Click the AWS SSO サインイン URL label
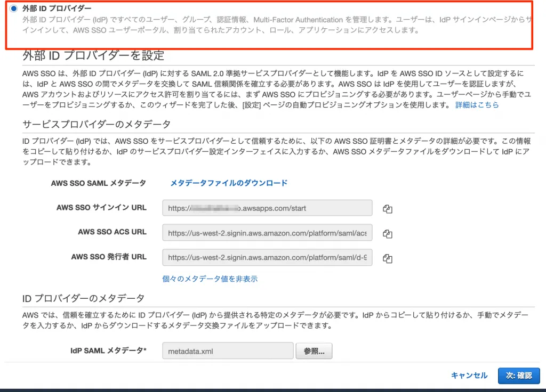 coord(101,208)
